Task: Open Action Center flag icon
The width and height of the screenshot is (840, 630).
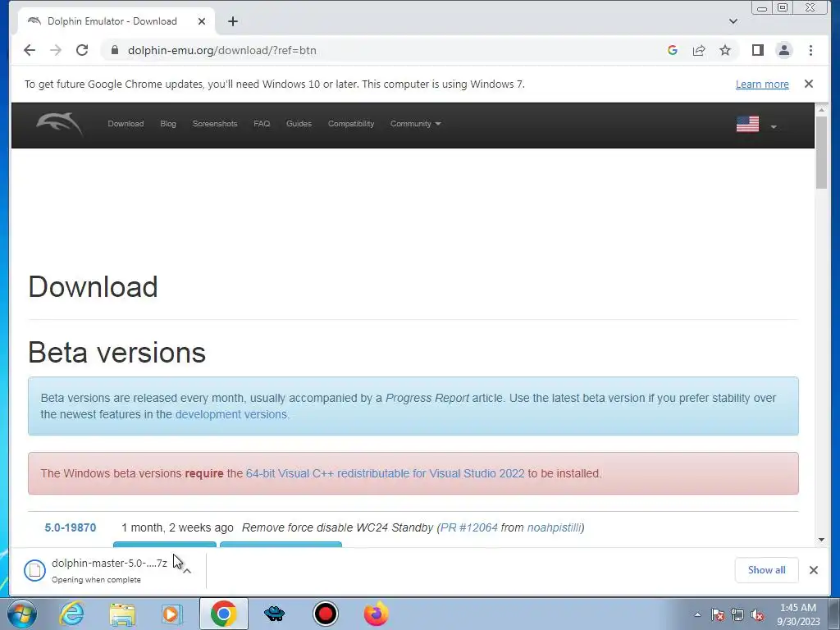Action: 717,614
